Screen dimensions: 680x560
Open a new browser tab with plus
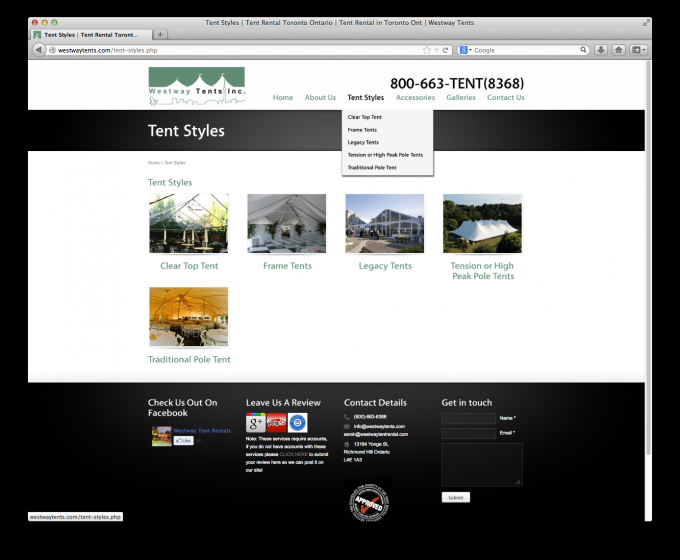coord(161,35)
